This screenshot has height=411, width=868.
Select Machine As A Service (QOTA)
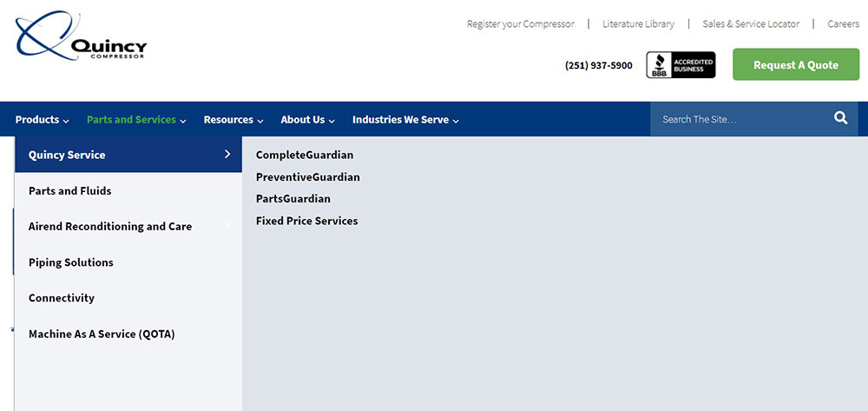[102, 334]
